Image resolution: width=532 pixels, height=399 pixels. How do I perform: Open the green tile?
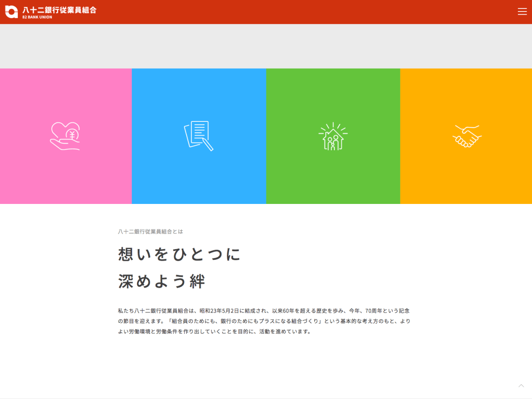pos(333,136)
